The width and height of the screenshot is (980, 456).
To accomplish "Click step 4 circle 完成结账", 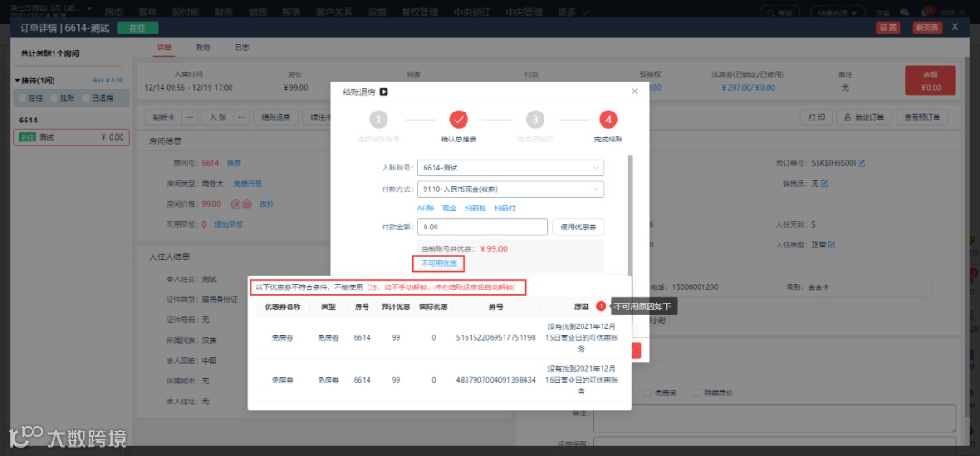I will (608, 120).
